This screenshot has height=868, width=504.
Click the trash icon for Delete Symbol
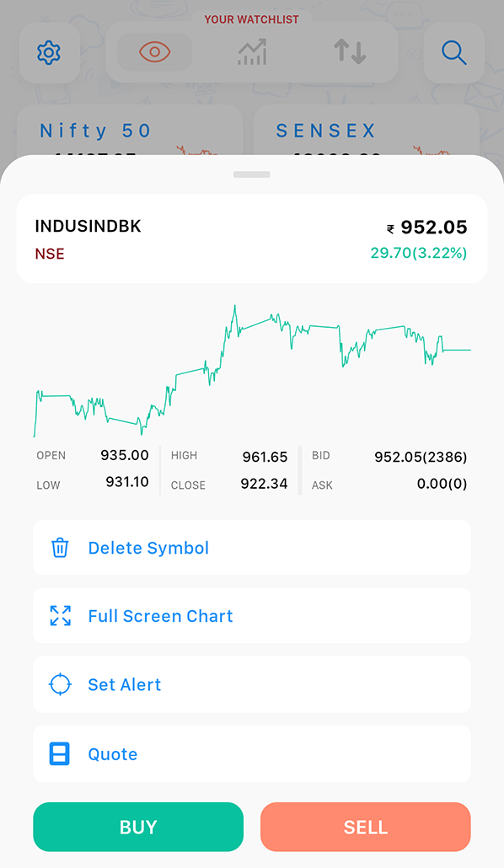point(60,548)
